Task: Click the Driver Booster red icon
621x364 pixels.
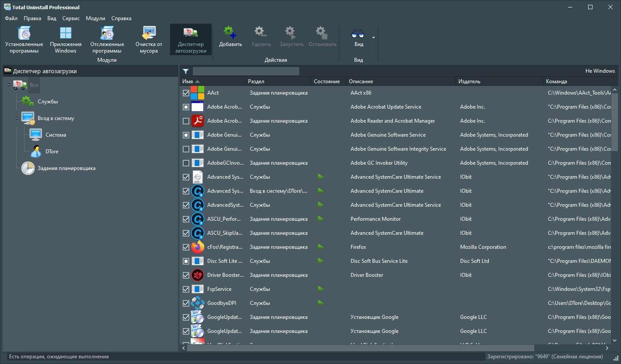Action: click(198, 275)
